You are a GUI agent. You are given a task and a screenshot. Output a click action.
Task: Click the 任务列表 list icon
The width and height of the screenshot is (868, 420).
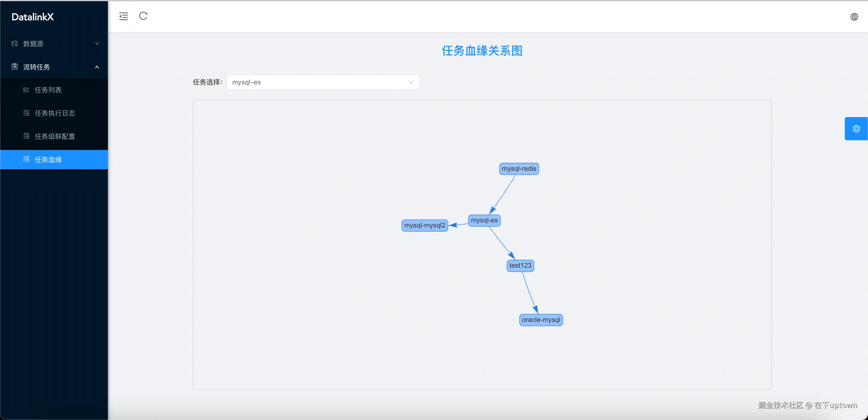(x=26, y=90)
